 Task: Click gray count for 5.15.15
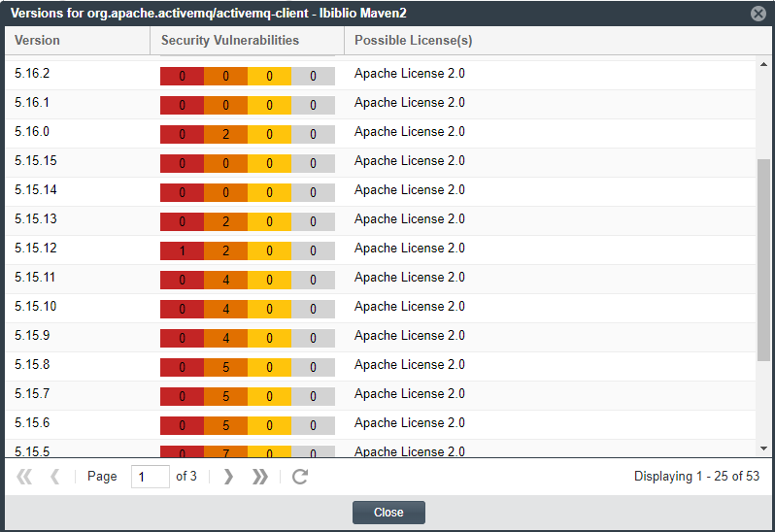coord(313,163)
